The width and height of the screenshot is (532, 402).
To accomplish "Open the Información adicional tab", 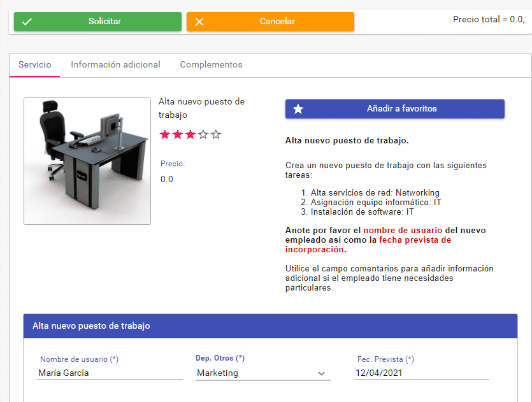I will tap(115, 64).
